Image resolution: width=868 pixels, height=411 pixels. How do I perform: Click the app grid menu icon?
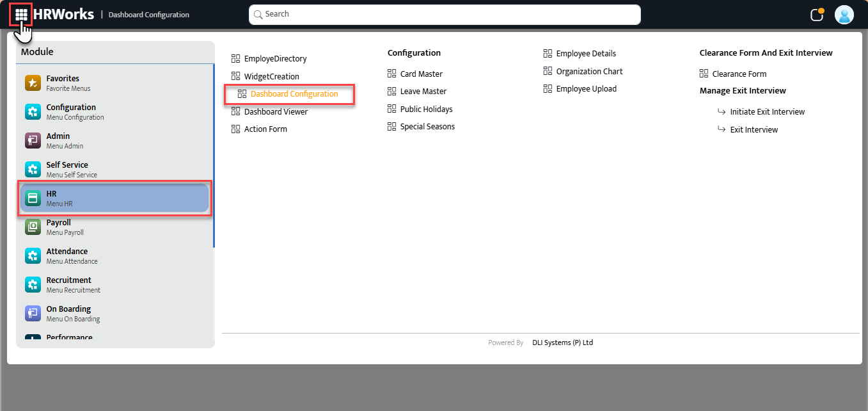click(21, 14)
